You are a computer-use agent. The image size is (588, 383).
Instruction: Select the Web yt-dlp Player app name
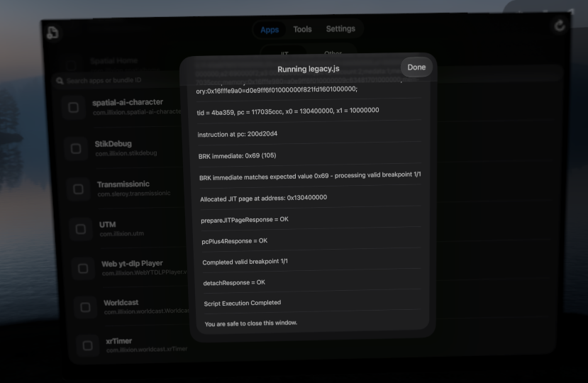(133, 263)
